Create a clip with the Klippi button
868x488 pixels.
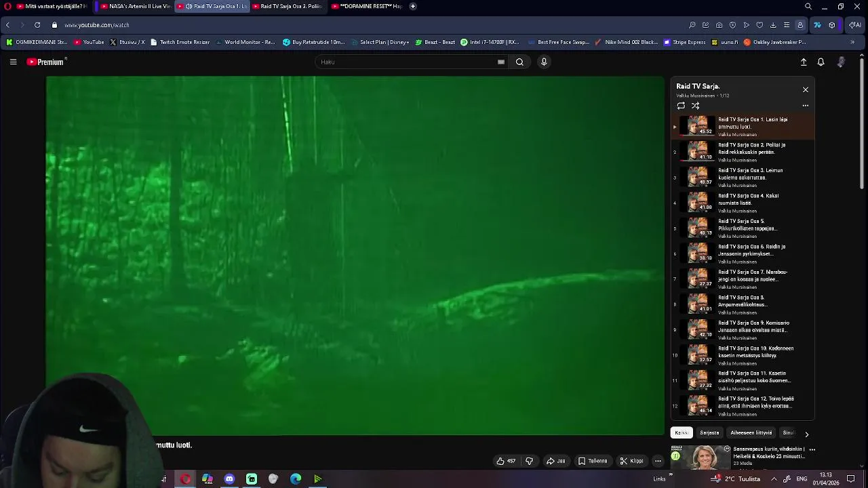tap(631, 461)
